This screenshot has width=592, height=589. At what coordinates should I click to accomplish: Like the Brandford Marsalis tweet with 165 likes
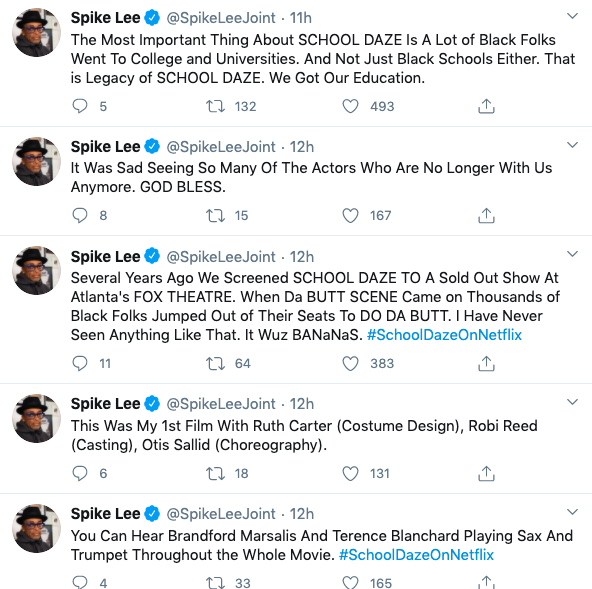tap(350, 583)
